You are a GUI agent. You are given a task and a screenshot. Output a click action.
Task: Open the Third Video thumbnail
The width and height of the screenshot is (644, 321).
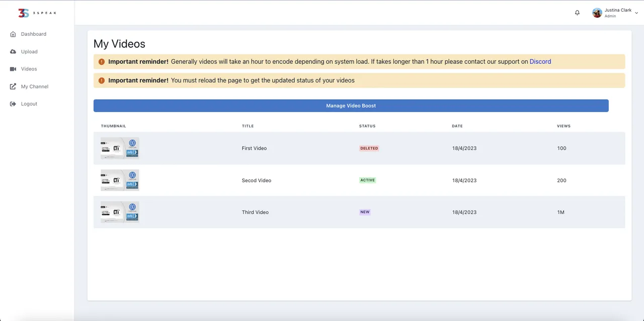click(x=120, y=212)
